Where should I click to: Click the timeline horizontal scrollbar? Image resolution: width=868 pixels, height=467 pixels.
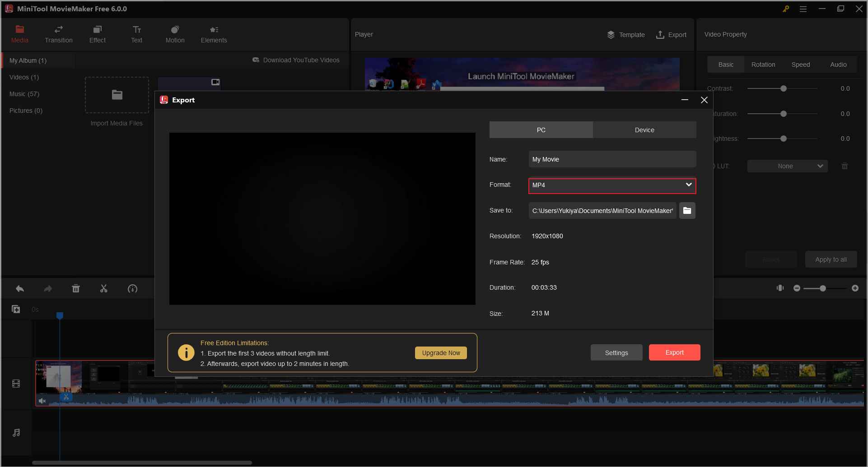[x=142, y=462]
